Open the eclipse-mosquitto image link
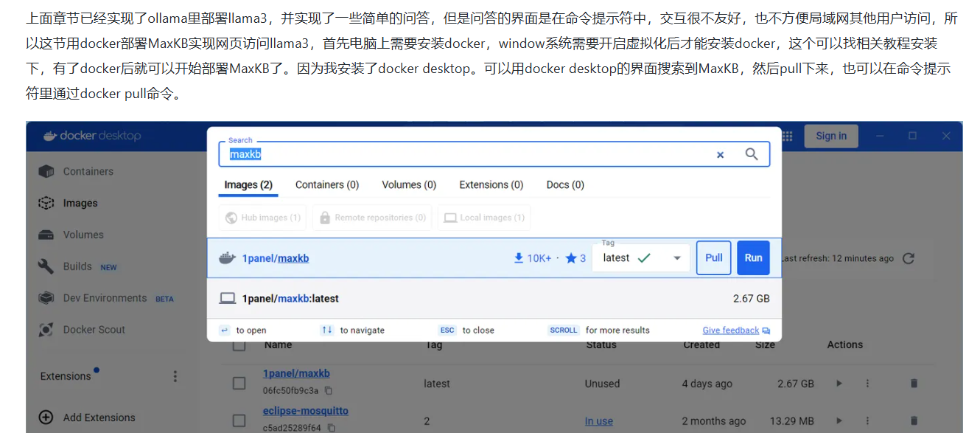Image resolution: width=980 pixels, height=433 pixels. coord(306,411)
